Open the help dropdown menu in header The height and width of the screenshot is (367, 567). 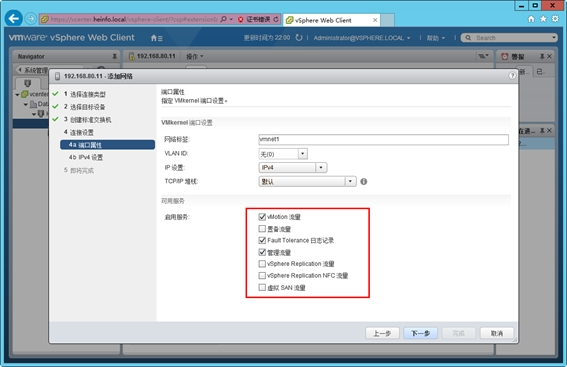(x=435, y=38)
